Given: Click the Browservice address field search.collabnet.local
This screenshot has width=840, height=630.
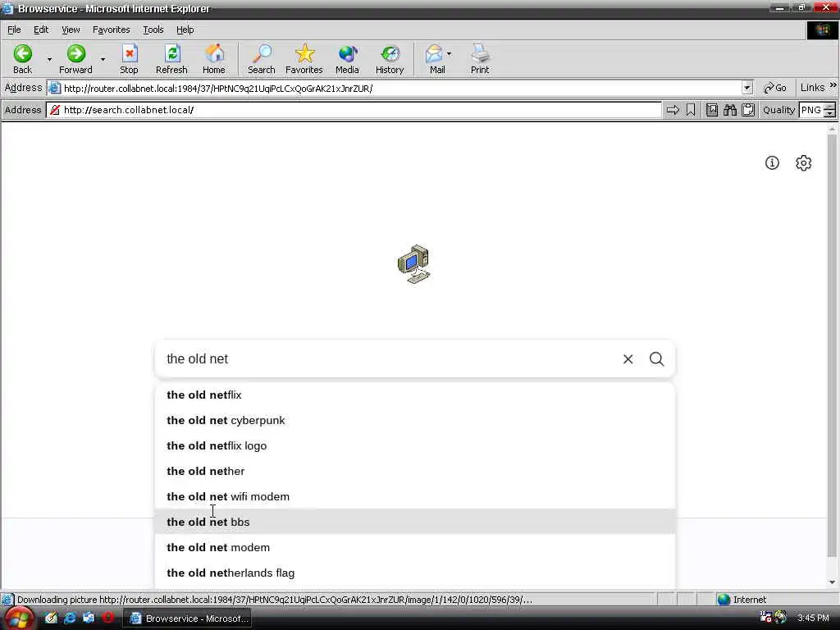Looking at the screenshot, I should click(354, 110).
